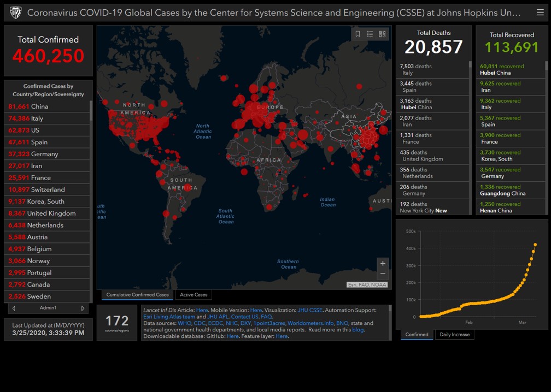This screenshot has height=392, width=551.
Task: Select 435 deaths United Kingdom entry
Action: pyautogui.click(x=432, y=156)
